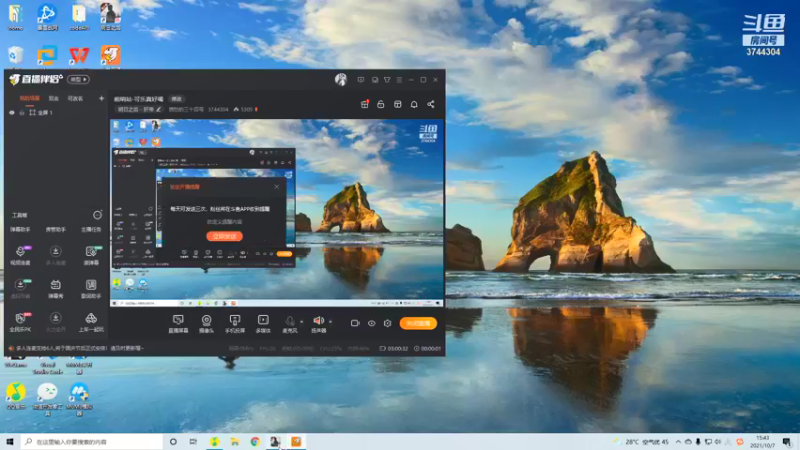Image resolution: width=800 pixels, height=450 pixels.
Task: Open the notification bell
Action: pyautogui.click(x=414, y=104)
